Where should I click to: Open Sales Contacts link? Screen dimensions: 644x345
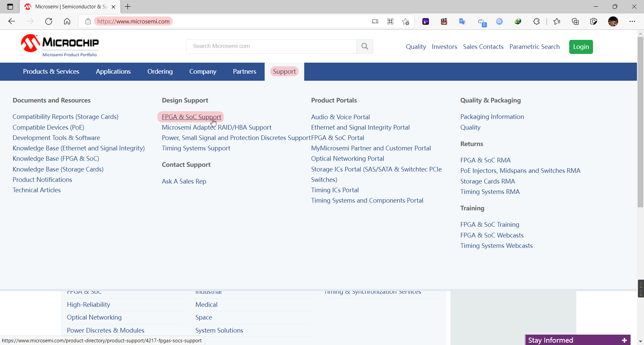483,47
